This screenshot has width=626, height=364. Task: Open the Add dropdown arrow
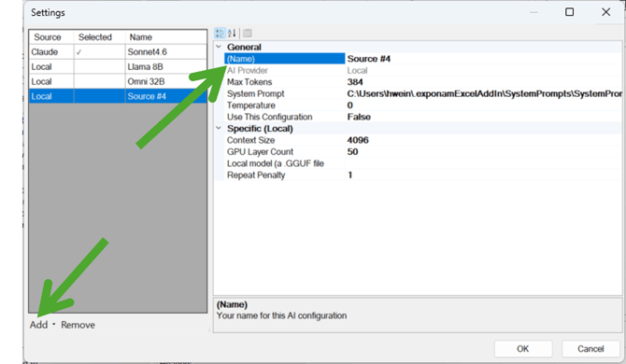(x=54, y=324)
